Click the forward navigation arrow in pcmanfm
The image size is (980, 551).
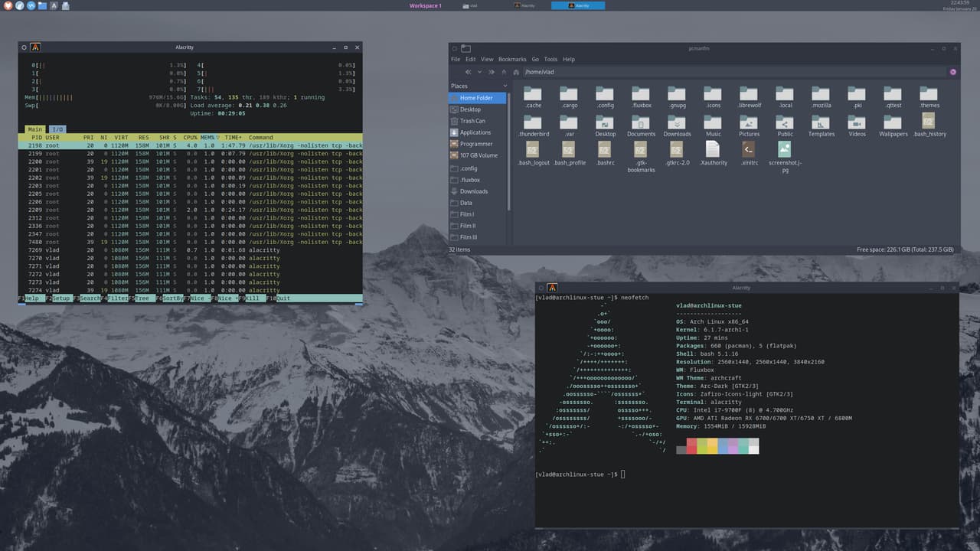[x=491, y=72]
